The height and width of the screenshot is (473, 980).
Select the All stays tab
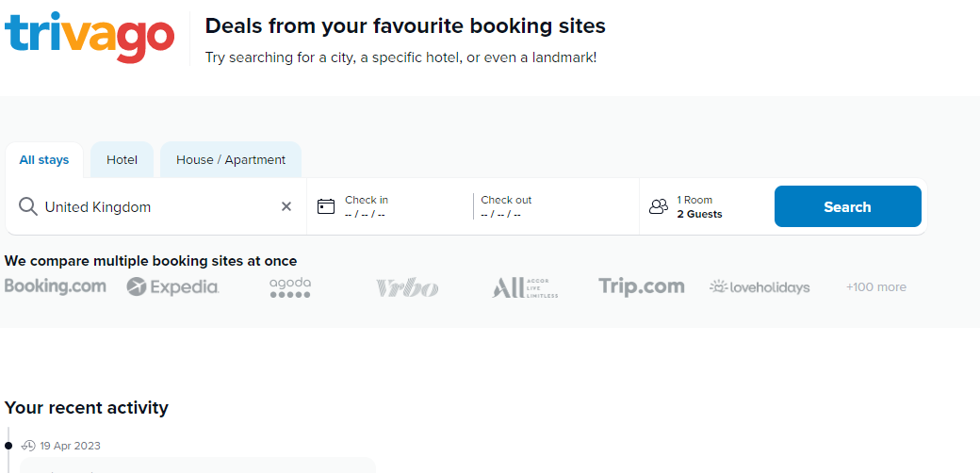pyautogui.click(x=44, y=160)
